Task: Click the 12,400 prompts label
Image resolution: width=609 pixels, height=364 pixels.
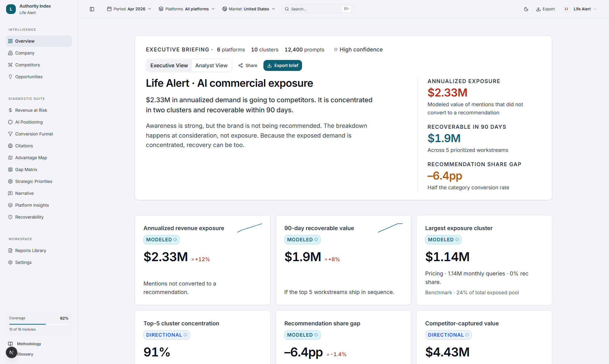Action: click(304, 50)
